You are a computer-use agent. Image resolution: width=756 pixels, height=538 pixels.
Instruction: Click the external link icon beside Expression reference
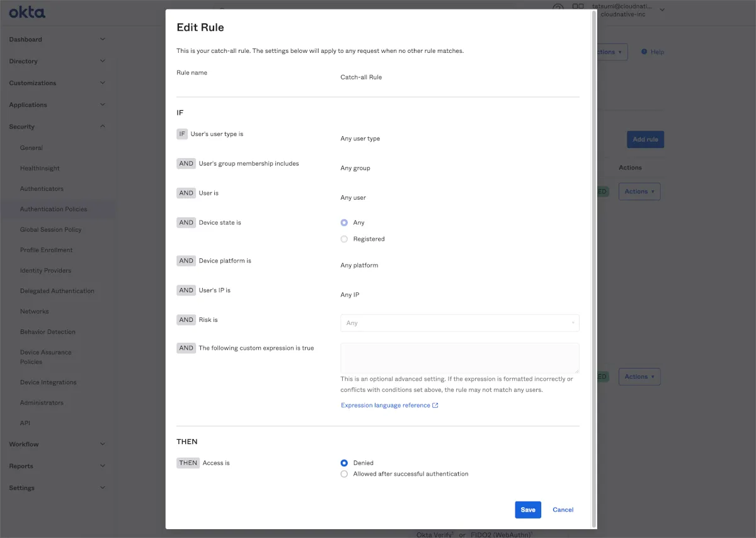(x=435, y=406)
